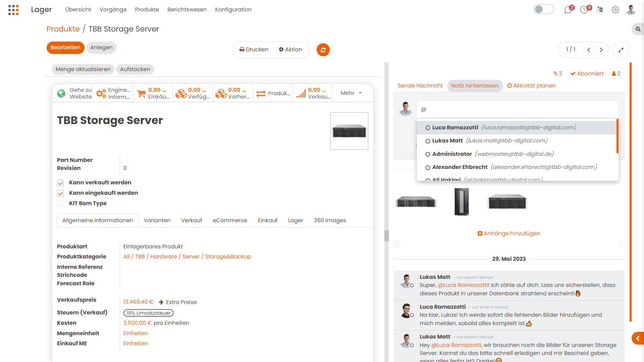Image resolution: width=644 pixels, height=362 pixels.
Task: Switch to the Lager tab
Action: pos(296,221)
